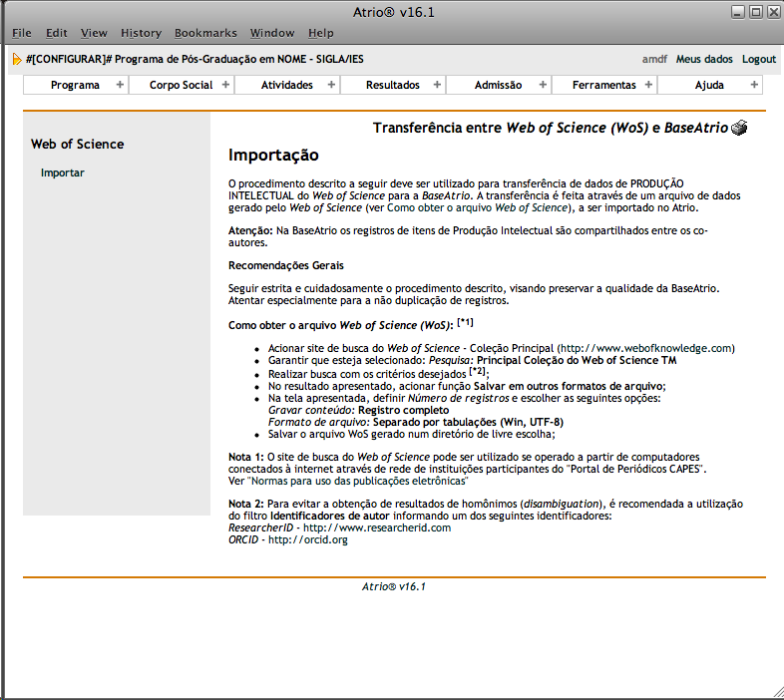
Task: Expand the Atividades menu plus sign
Action: pyautogui.click(x=331, y=85)
